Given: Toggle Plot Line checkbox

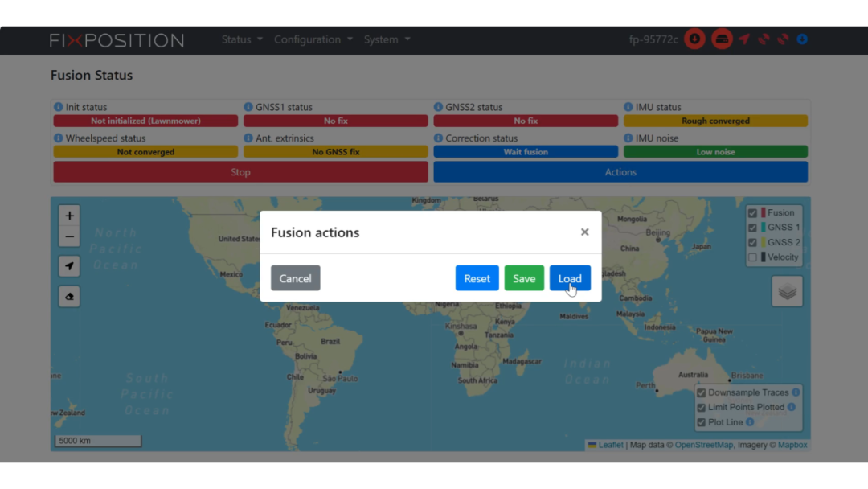Looking at the screenshot, I should [702, 422].
